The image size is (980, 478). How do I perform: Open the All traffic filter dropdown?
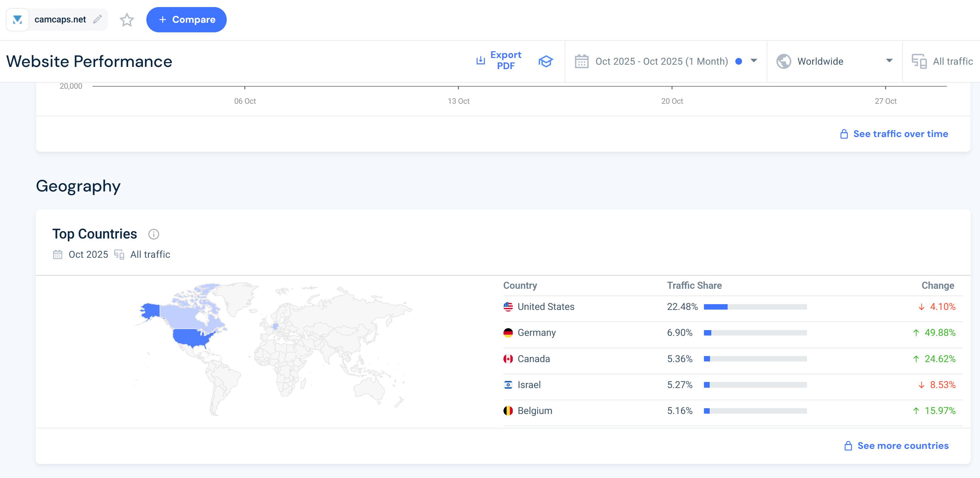click(952, 61)
